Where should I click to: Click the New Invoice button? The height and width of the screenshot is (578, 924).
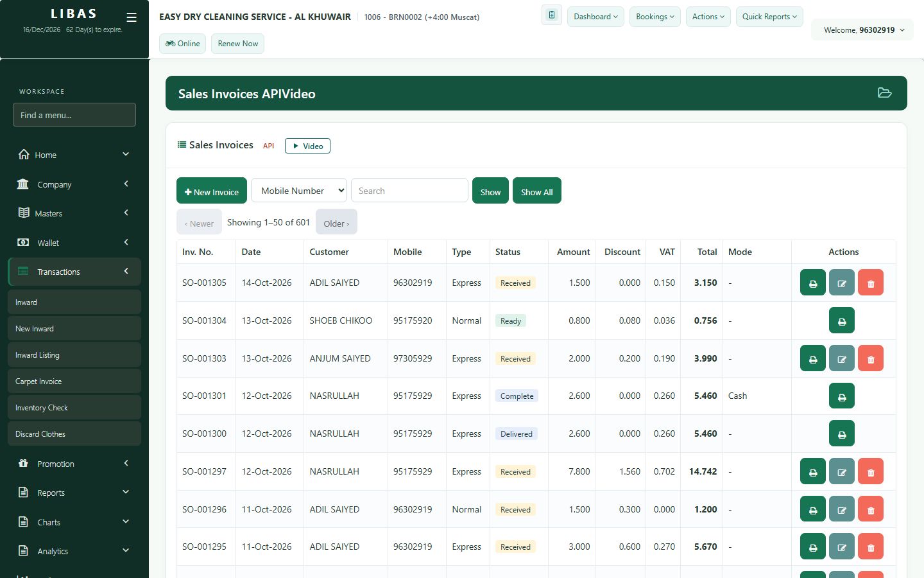(212, 191)
